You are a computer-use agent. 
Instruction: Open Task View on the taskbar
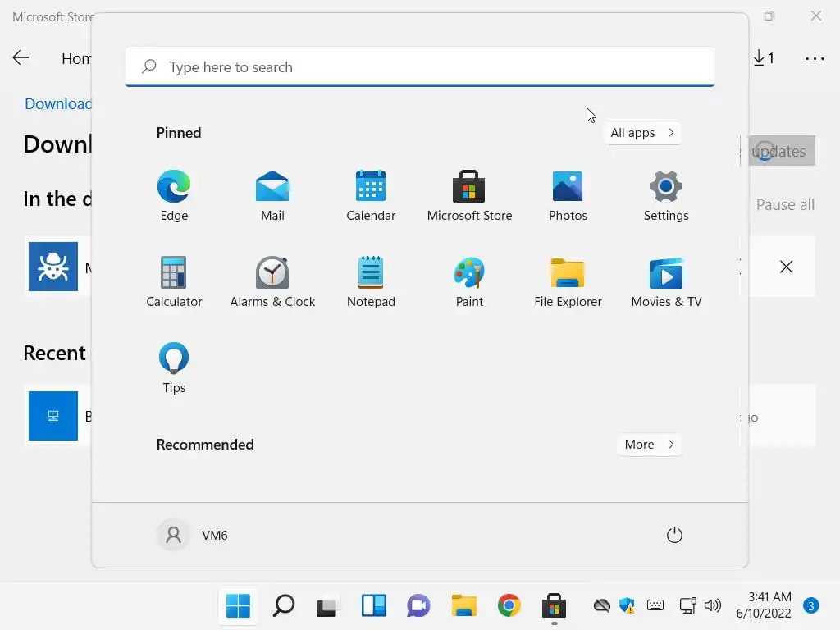pyautogui.click(x=328, y=606)
